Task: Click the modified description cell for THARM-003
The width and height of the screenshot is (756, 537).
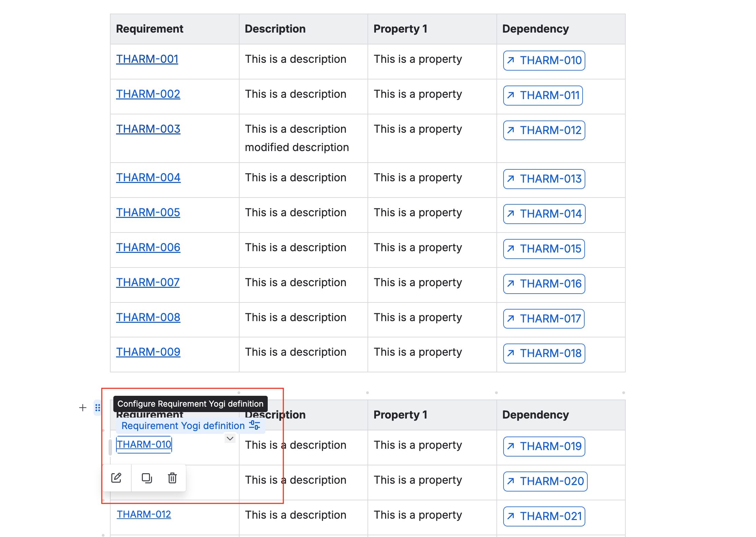Action: pyautogui.click(x=297, y=147)
